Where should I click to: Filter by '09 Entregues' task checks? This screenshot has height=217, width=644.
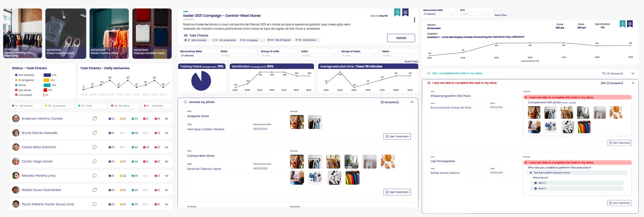point(252,40)
